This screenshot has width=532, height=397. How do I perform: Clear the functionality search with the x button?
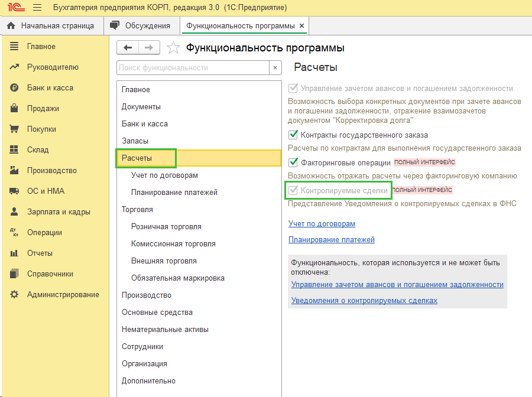(x=275, y=68)
